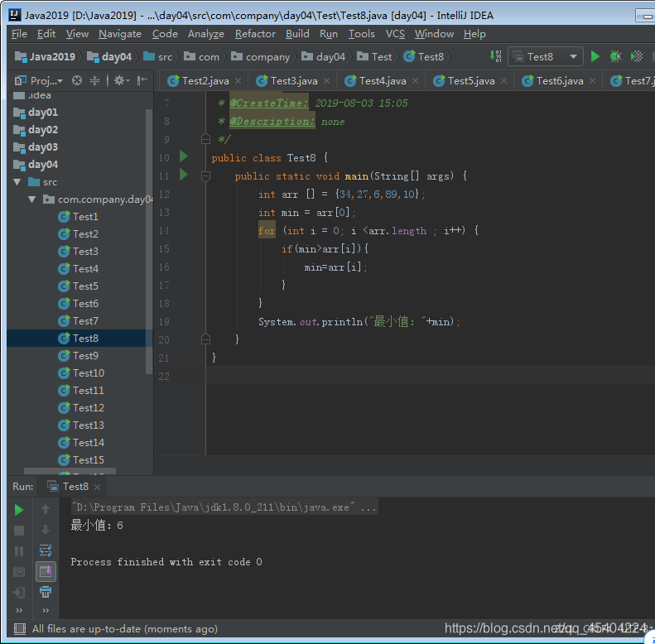This screenshot has height=644, width=655.
Task: Collapse the comment fold marker at line 9
Action: [x=205, y=139]
